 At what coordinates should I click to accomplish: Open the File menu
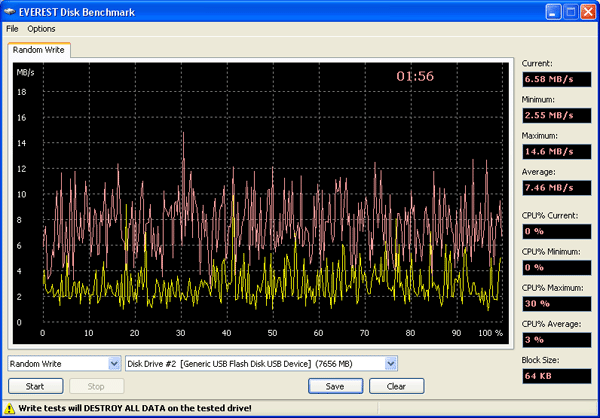point(12,29)
